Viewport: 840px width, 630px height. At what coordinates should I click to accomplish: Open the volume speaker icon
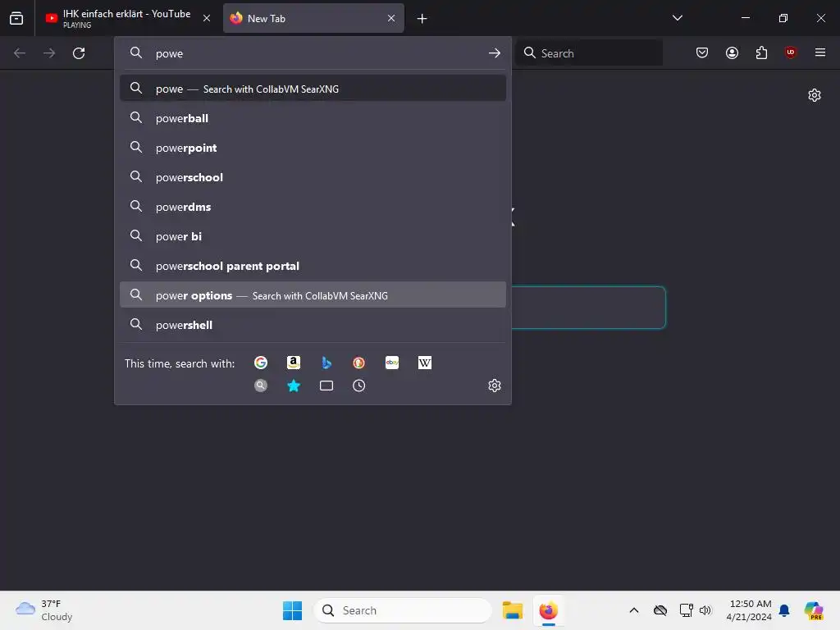(x=705, y=610)
